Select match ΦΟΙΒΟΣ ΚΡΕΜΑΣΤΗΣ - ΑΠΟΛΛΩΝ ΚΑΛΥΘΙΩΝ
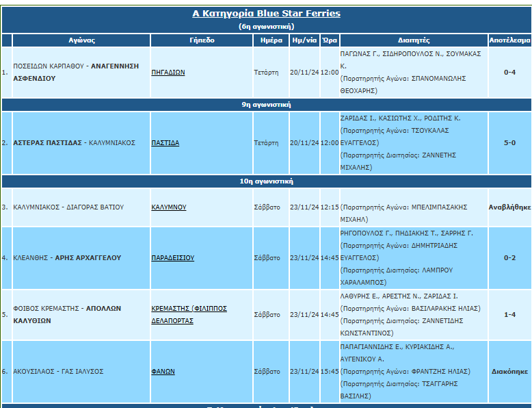Viewport: 532px width, 408px height. click(81, 315)
